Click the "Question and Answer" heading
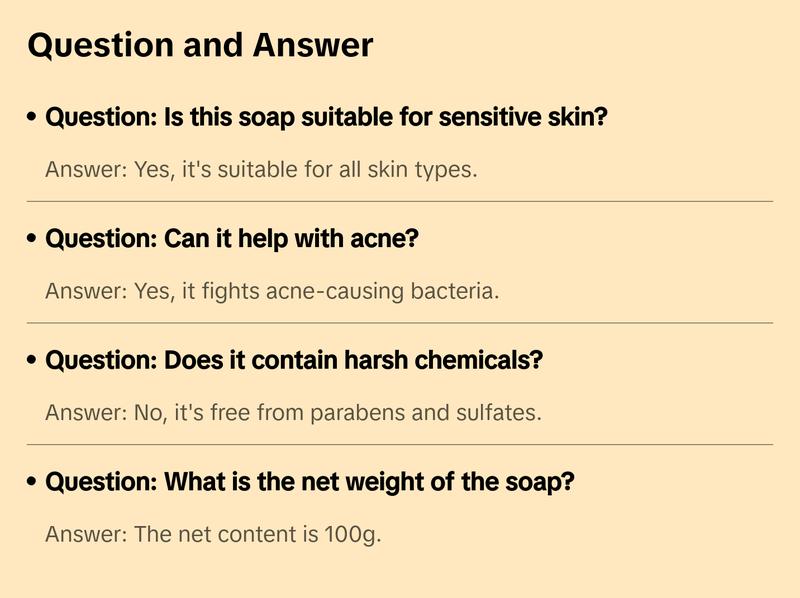 pos(200,45)
